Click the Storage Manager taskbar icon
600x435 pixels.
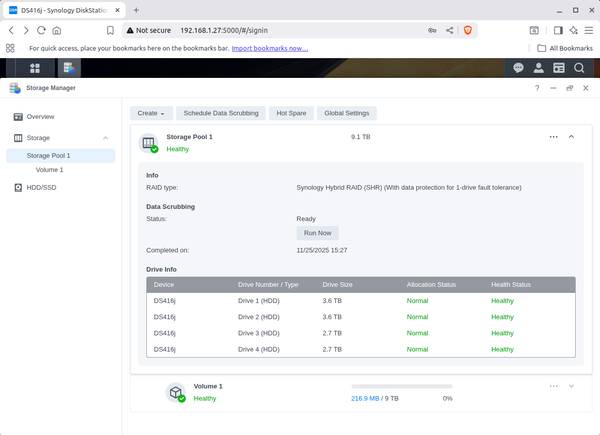(70, 68)
